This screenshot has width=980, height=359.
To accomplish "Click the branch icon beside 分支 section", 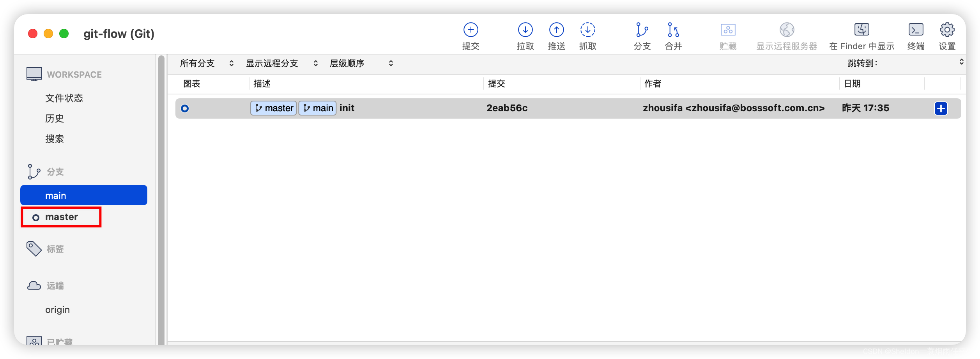I will tap(34, 172).
